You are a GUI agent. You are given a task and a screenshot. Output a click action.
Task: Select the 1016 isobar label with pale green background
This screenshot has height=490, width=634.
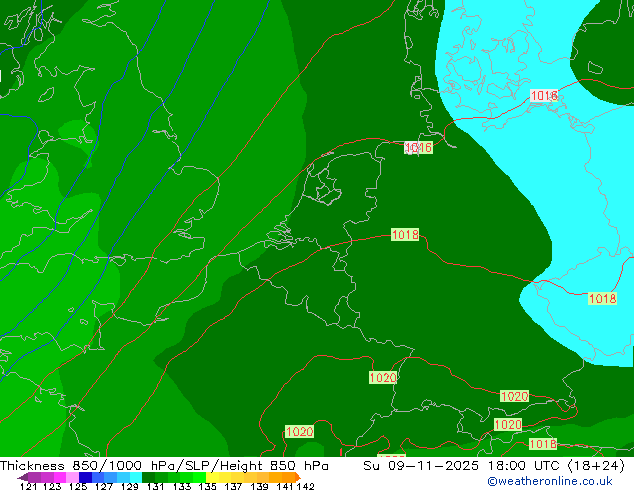pyautogui.click(x=418, y=148)
